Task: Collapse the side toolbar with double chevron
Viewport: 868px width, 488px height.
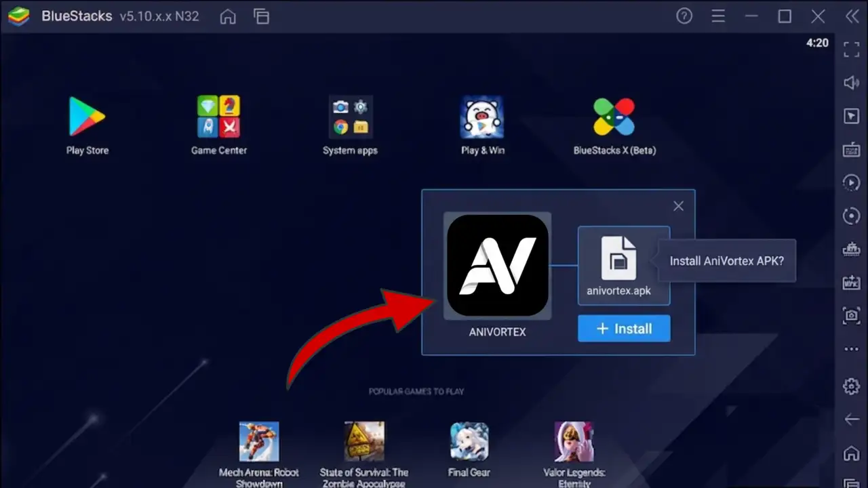Action: click(x=852, y=16)
